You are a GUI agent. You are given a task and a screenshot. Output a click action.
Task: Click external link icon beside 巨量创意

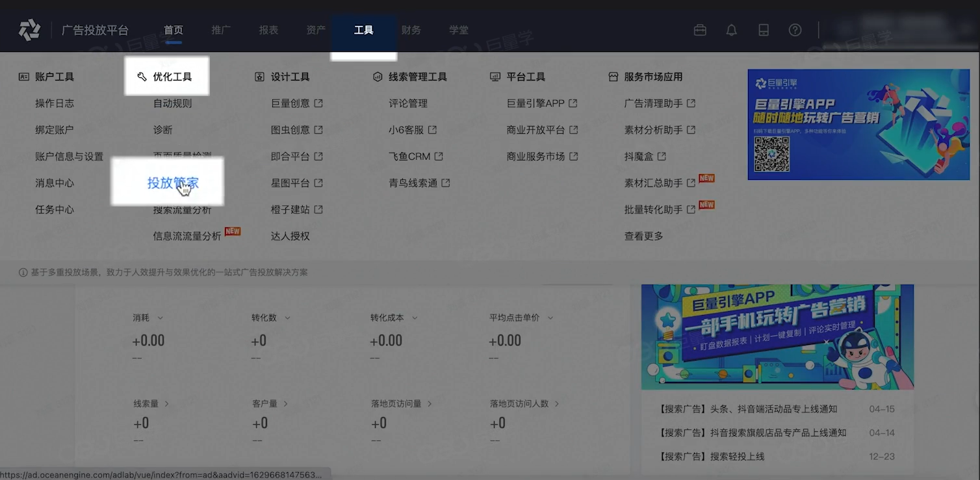pos(318,103)
